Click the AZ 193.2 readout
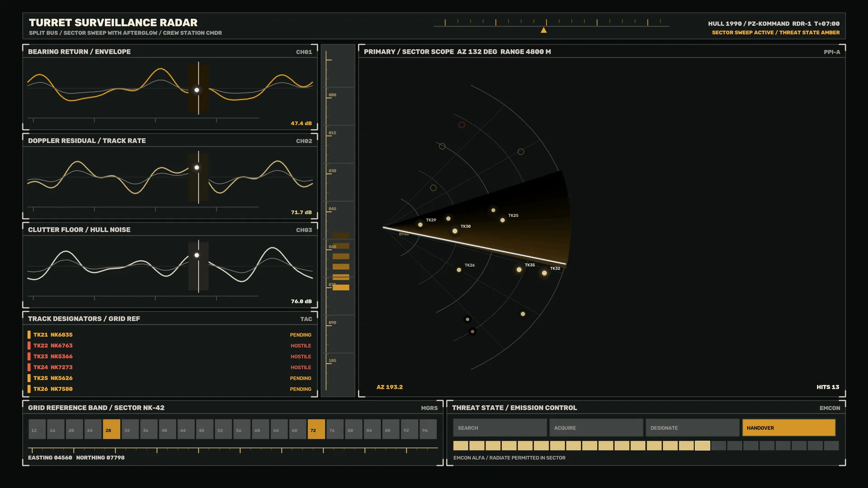Viewport: 868px width, 488px height. click(390, 387)
